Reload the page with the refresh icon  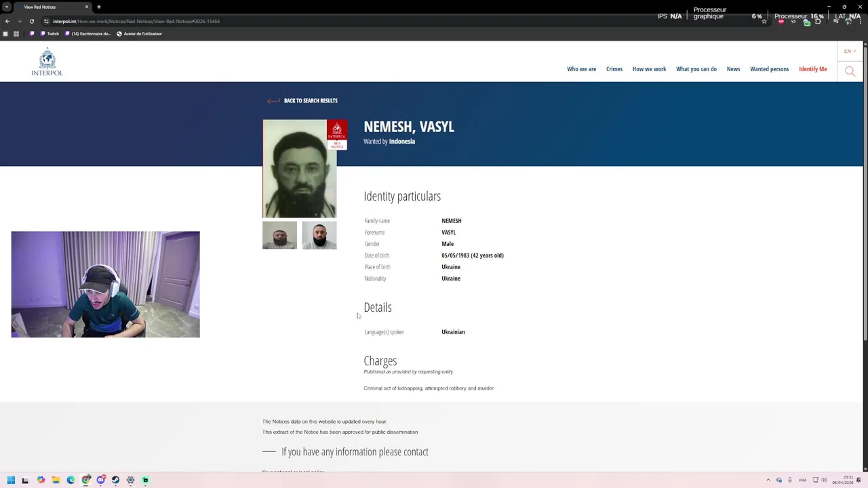(x=31, y=21)
